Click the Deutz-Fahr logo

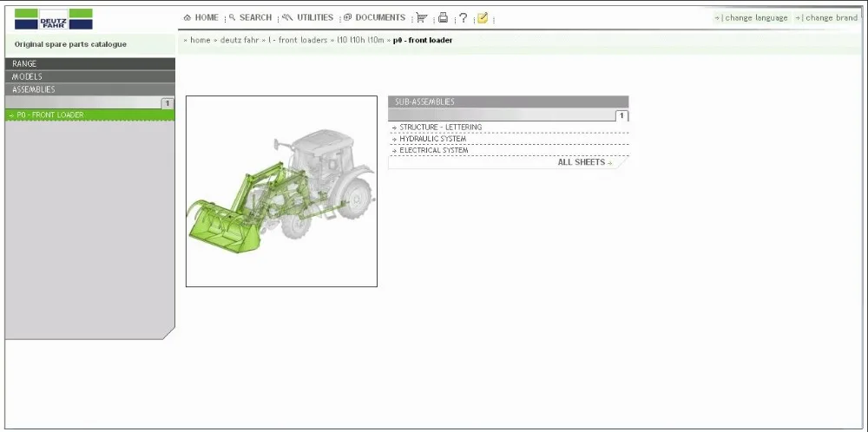(x=53, y=19)
